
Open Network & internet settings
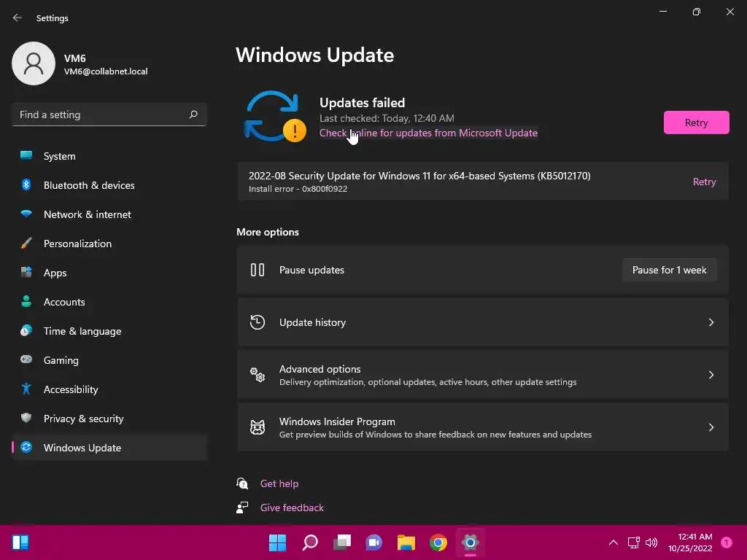tap(109, 214)
